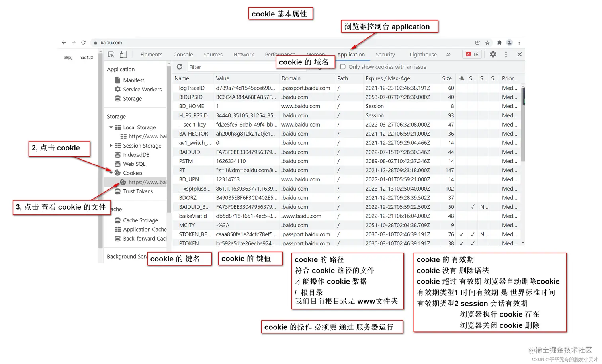Select the H_PS_PSSID cookie row
Image resolution: width=602 pixels, height=364 pixels.
pyautogui.click(x=347, y=115)
